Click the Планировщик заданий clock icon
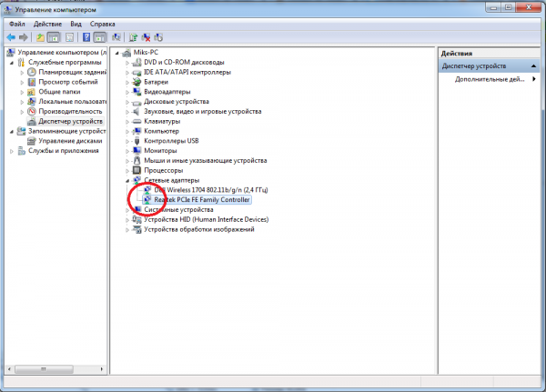Image resolution: width=546 pixels, height=392 pixels. point(32,72)
